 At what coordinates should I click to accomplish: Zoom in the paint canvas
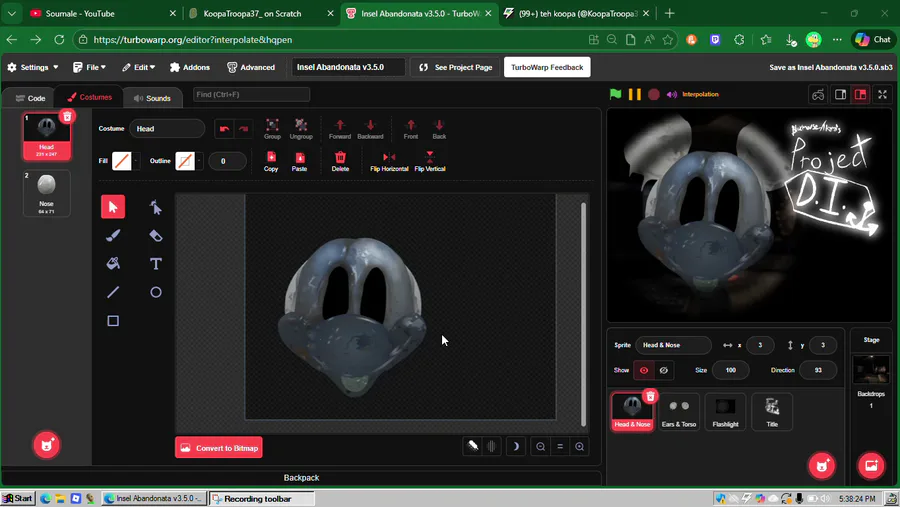(x=580, y=447)
